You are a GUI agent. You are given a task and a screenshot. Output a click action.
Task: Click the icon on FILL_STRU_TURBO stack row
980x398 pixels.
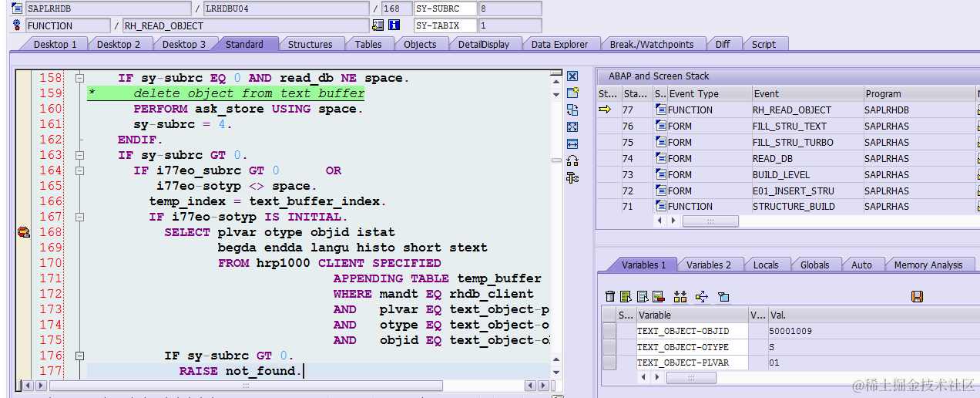661,142
